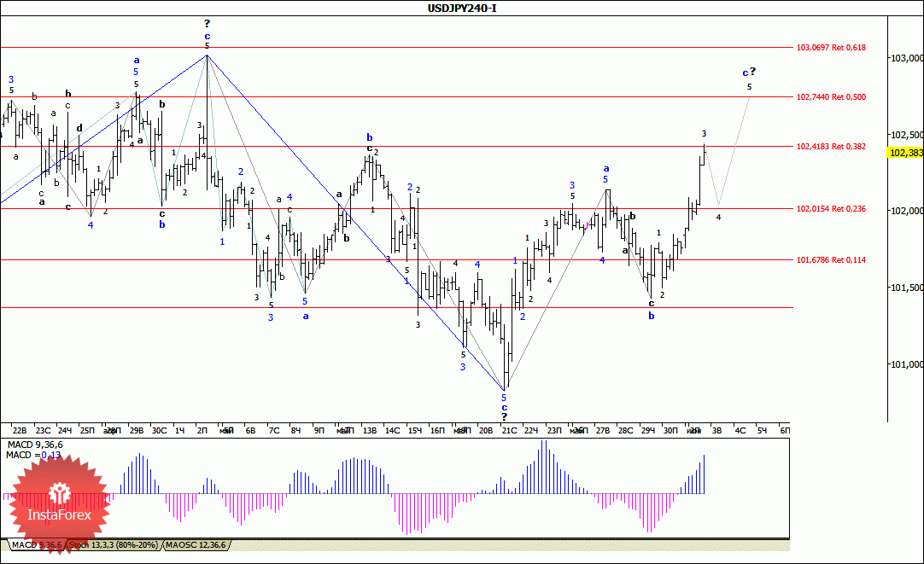The width and height of the screenshot is (924, 564).
Task: Click the 101,6786 Ret 0,114 label
Action: pos(831,260)
